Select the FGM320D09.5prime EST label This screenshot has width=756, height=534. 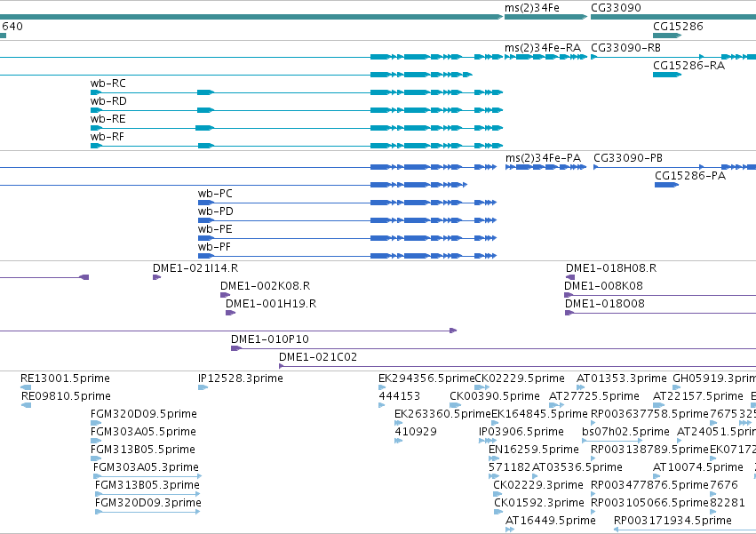click(x=144, y=414)
